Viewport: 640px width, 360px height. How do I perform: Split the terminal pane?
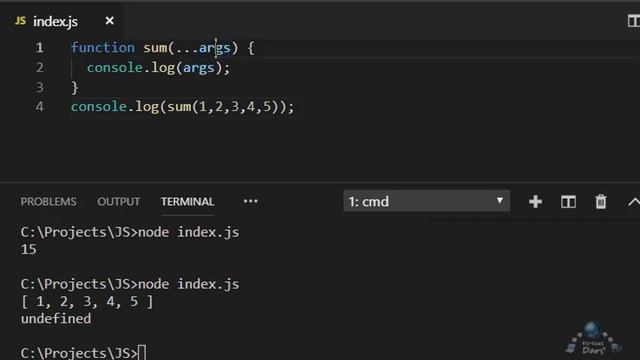pyautogui.click(x=568, y=201)
